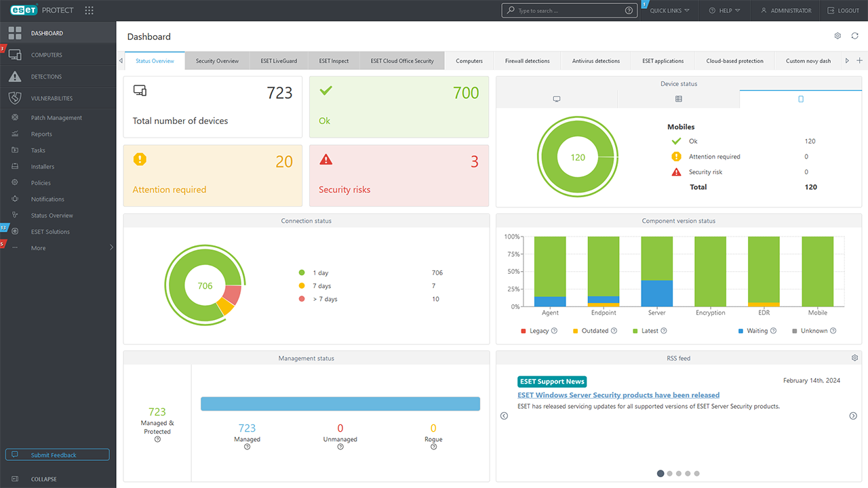Open RSS feed settings gear
The height and width of the screenshot is (488, 868).
pyautogui.click(x=854, y=357)
